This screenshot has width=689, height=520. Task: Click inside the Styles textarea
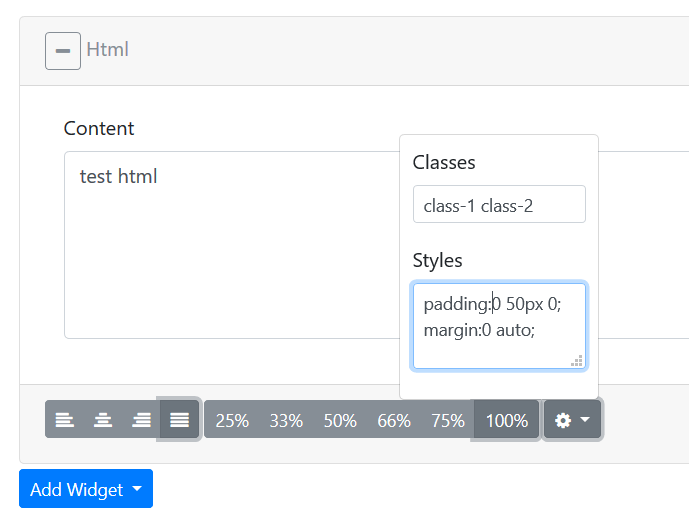[x=499, y=326]
